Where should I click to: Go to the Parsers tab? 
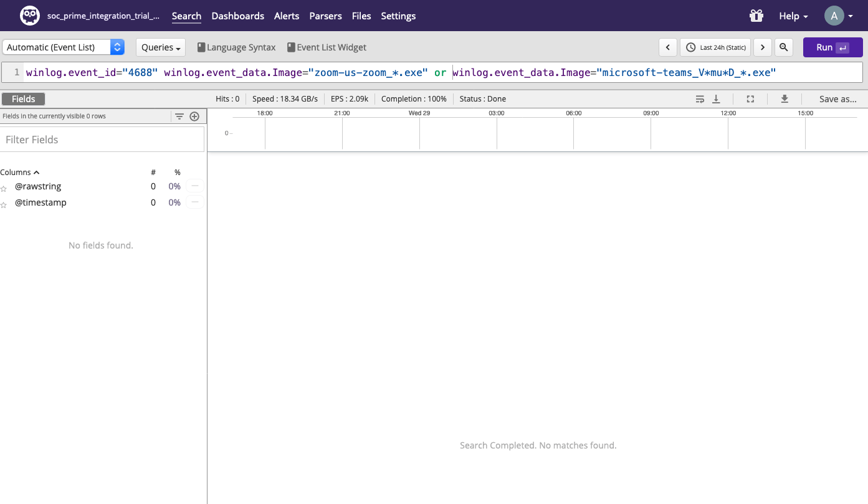(x=325, y=16)
